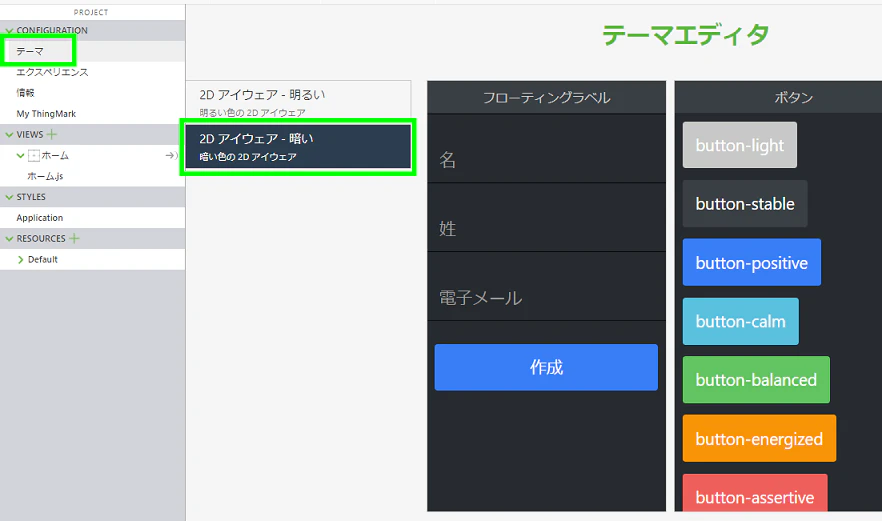Collapse the ホーム view node chevron
Image resolution: width=882 pixels, height=521 pixels.
click(20, 155)
